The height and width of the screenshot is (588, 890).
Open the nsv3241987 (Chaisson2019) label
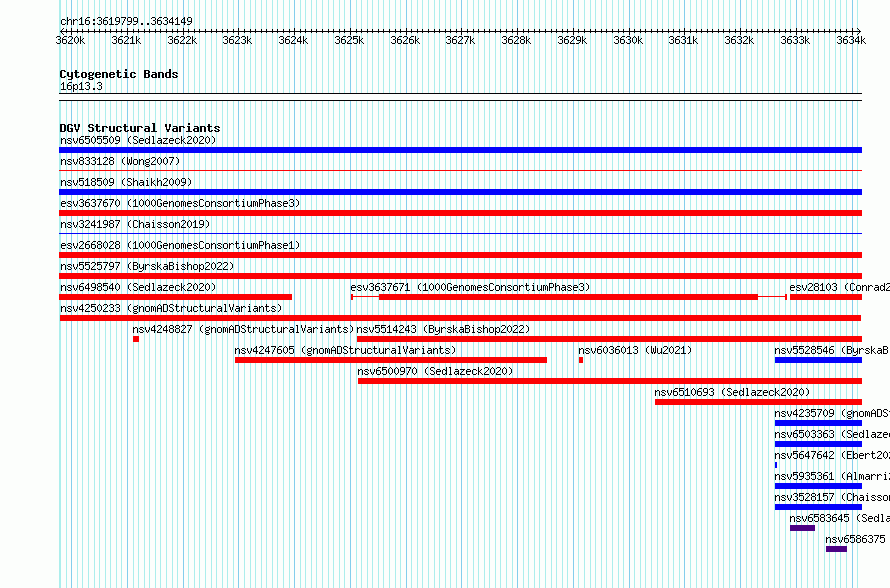point(135,224)
